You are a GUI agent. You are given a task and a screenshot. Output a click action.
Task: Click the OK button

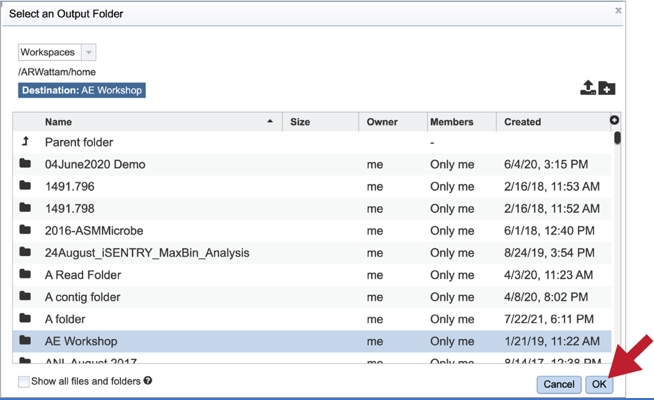[599, 384]
